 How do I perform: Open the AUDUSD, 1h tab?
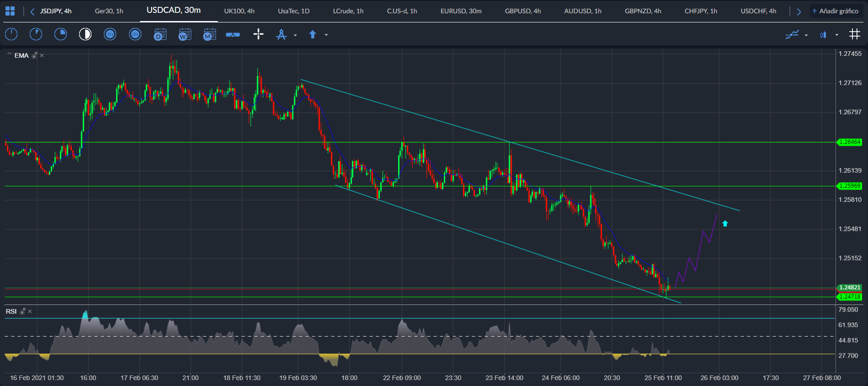(583, 11)
